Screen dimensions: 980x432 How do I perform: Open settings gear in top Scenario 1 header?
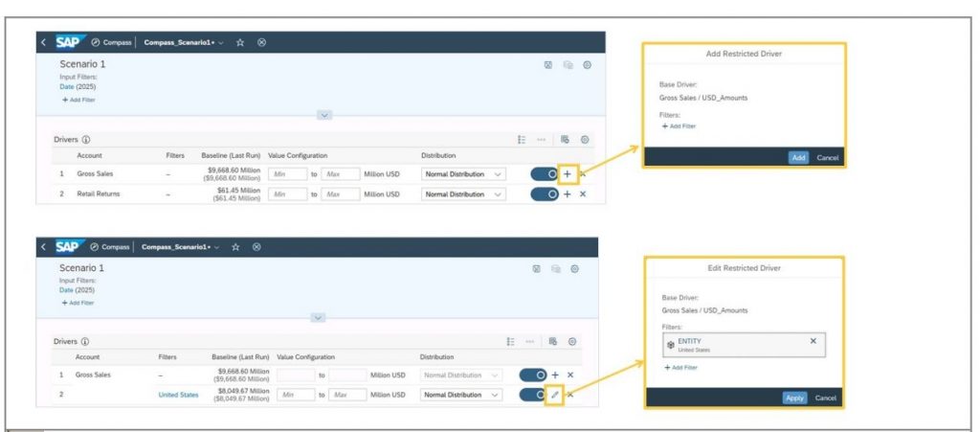click(x=587, y=65)
